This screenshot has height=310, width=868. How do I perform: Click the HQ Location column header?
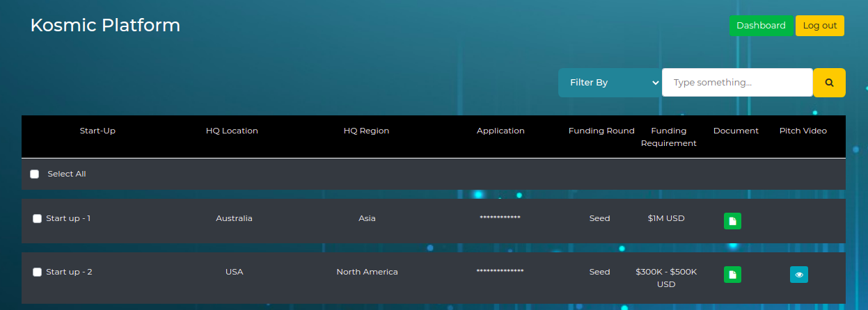tap(232, 131)
